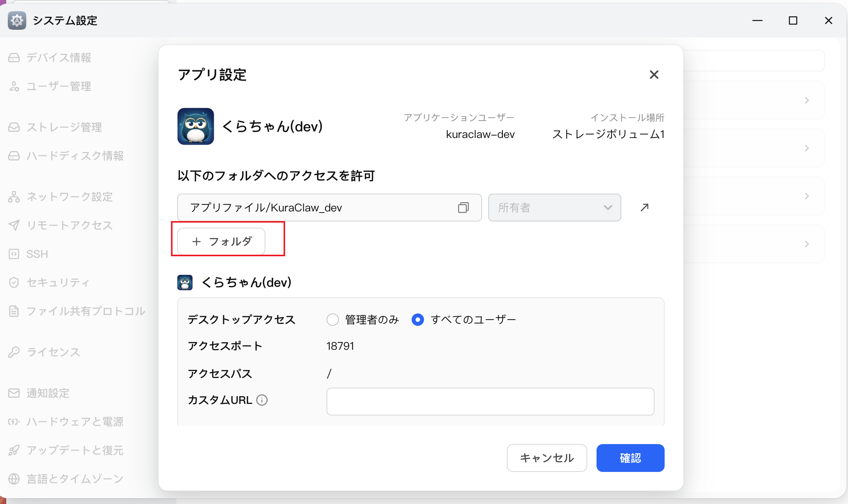Maximize the システム設定 window

(793, 20)
